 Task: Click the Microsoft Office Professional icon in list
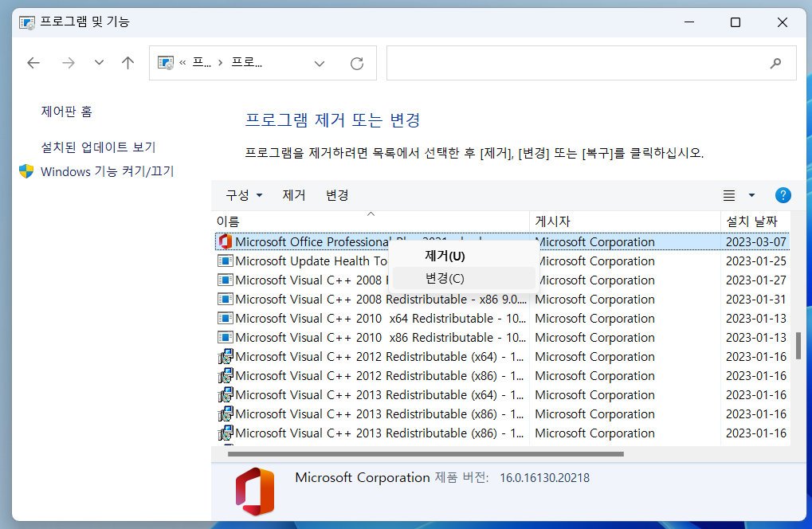226,241
